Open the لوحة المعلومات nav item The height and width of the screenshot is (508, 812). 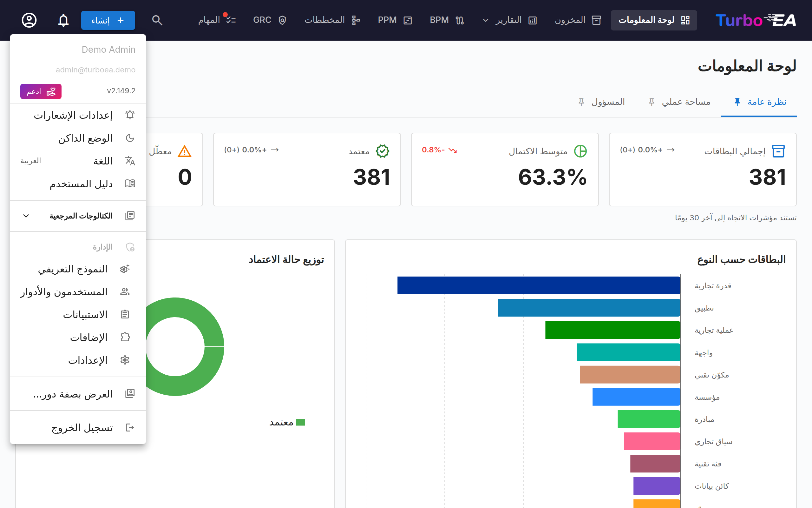point(654,20)
